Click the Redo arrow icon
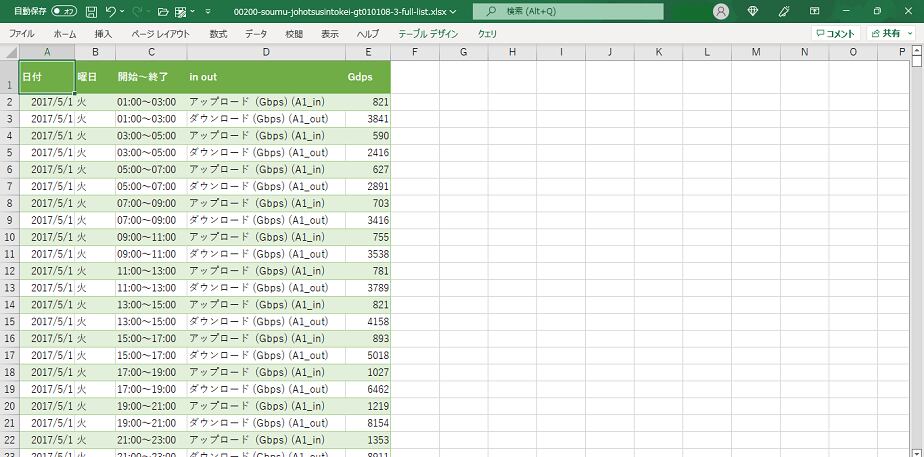924x457 pixels. 137,11
